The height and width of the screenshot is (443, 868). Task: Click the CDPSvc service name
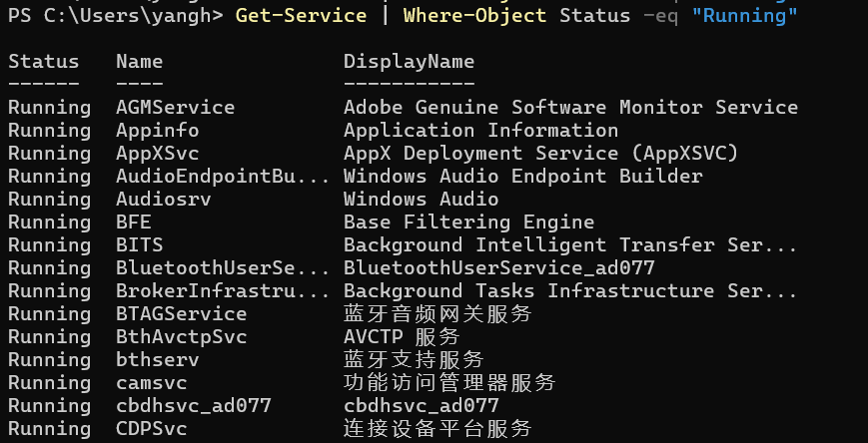click(151, 428)
